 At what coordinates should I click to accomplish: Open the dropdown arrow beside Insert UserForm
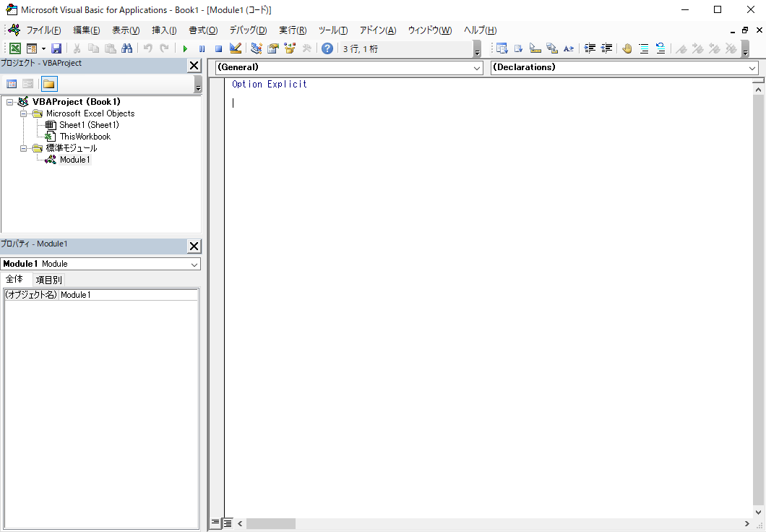[43, 48]
